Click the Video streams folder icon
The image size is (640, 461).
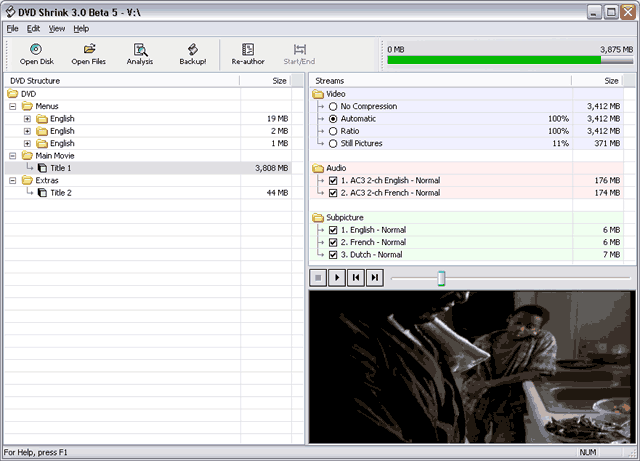[x=318, y=94]
